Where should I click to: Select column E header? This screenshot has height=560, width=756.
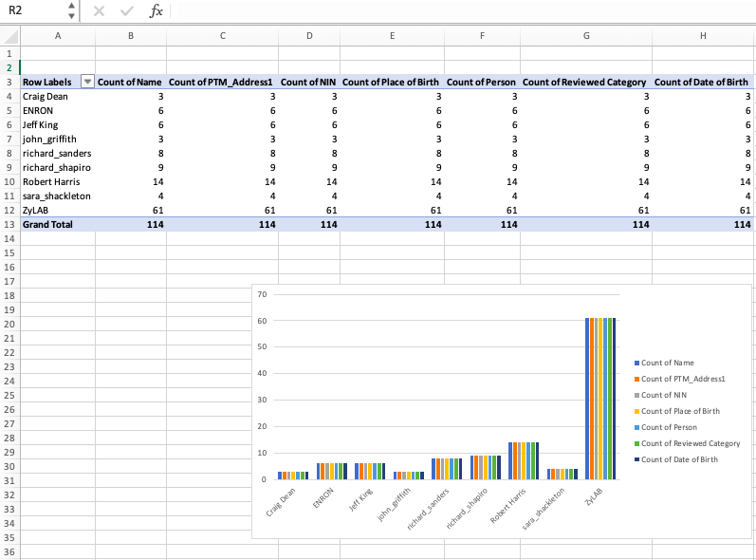tap(392, 36)
